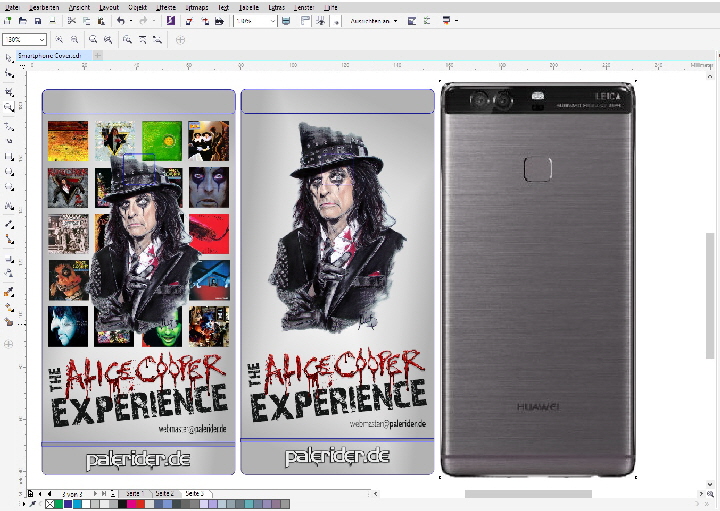Click the Redo arrow icon
720x511 pixels.
click(143, 21)
